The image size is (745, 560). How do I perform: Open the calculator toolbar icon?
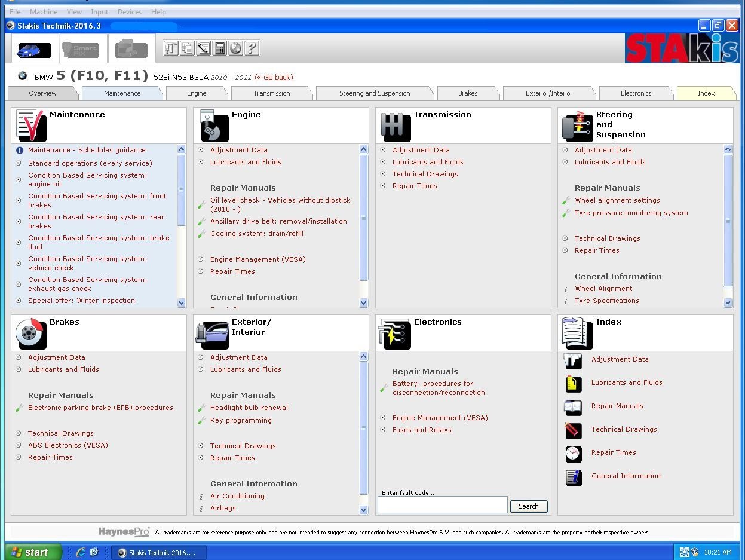click(219, 48)
